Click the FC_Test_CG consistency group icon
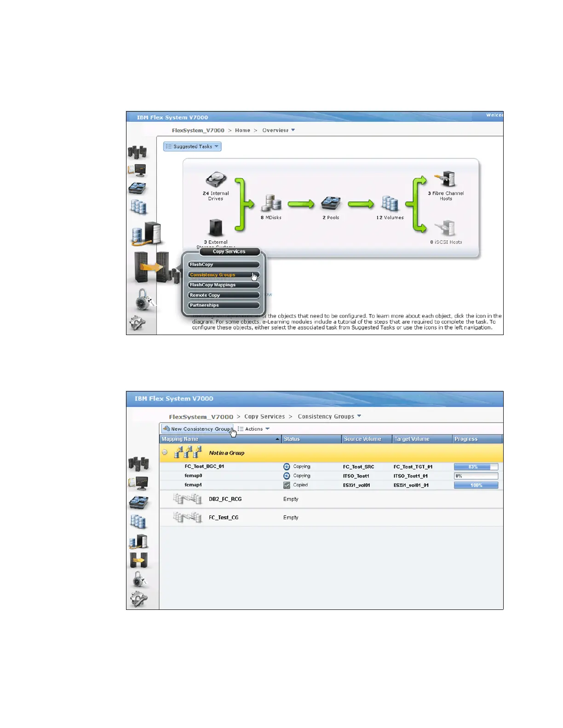The height and width of the screenshot is (728, 563). coord(187,518)
